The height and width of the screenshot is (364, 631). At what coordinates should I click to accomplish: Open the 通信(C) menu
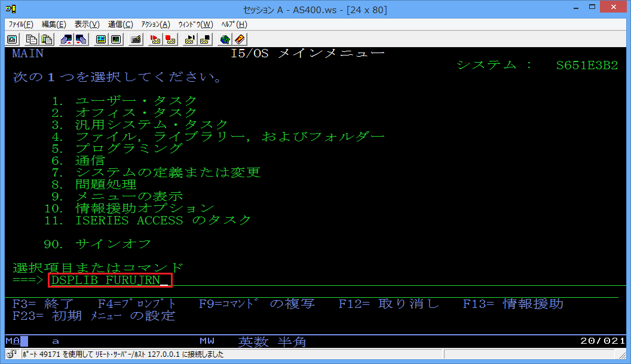[x=120, y=24]
